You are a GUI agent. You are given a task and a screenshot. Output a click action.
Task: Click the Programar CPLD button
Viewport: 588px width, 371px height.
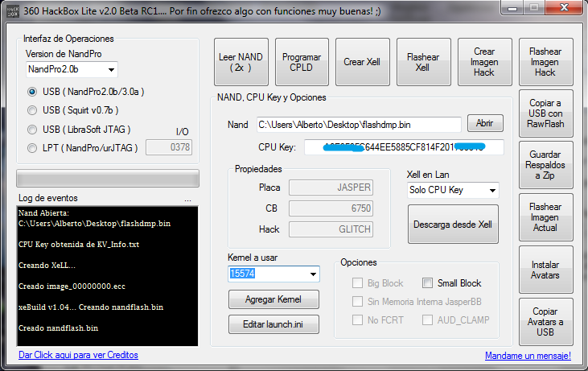[302, 62]
